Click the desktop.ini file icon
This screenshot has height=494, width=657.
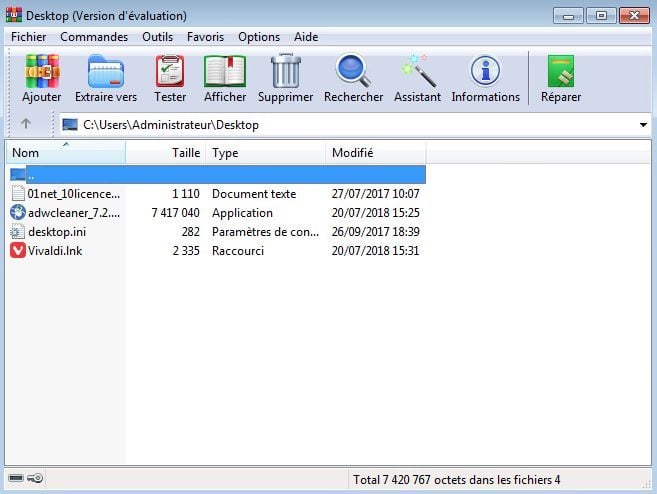[18, 232]
